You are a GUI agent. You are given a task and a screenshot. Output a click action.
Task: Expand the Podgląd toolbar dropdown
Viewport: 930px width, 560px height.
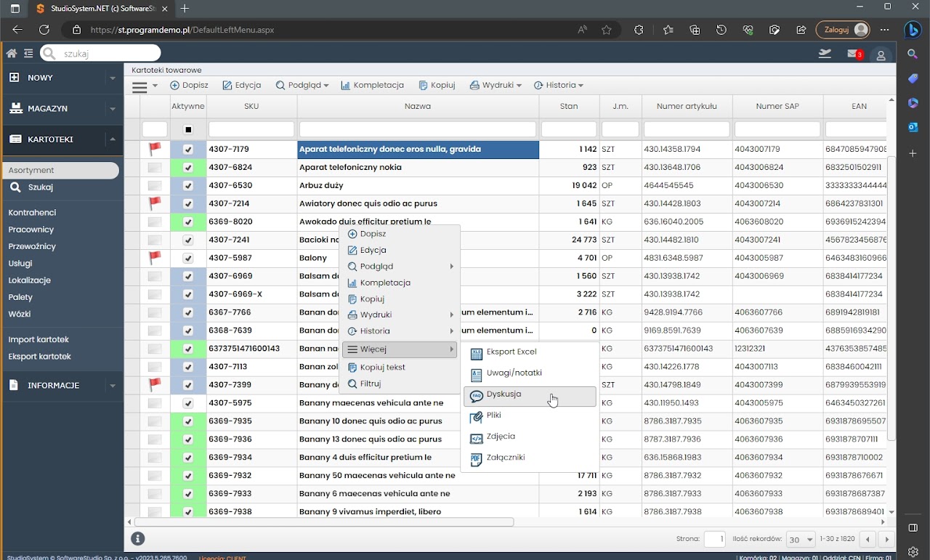pyautogui.click(x=302, y=86)
